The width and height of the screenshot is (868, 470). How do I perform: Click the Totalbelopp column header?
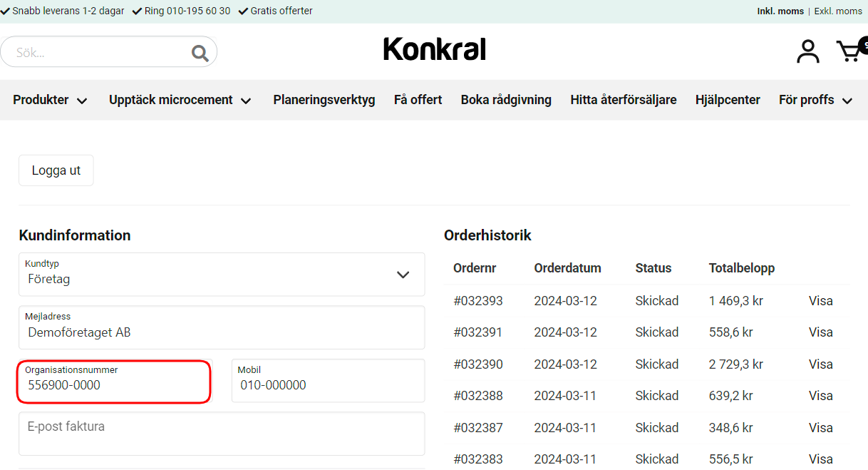(x=742, y=268)
